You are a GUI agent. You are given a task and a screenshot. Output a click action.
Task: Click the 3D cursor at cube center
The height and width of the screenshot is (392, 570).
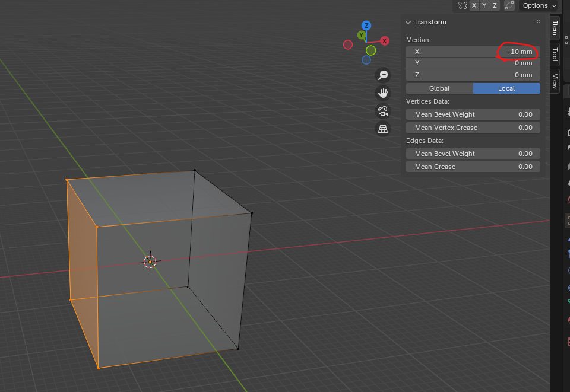tap(150, 262)
